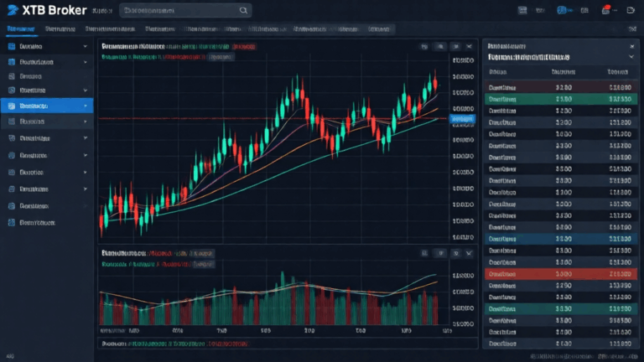The height and width of the screenshot is (362, 644).
Task: Click the icon of the blue active sidebar item
Action: (12, 106)
